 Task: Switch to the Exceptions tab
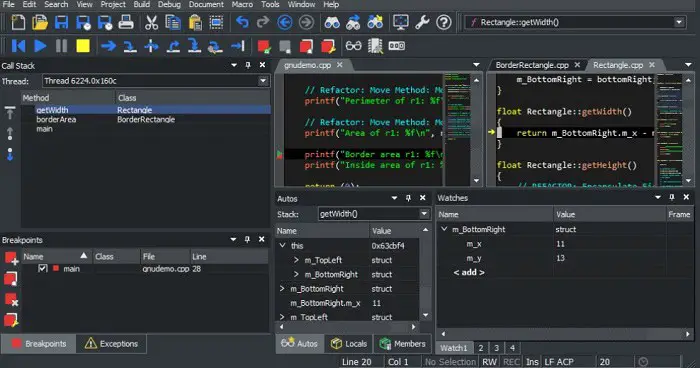[x=111, y=343]
